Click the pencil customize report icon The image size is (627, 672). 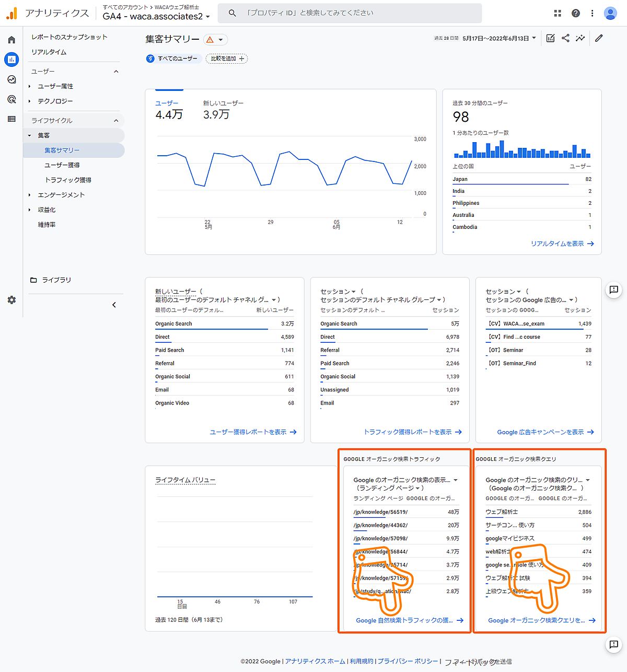coord(599,38)
